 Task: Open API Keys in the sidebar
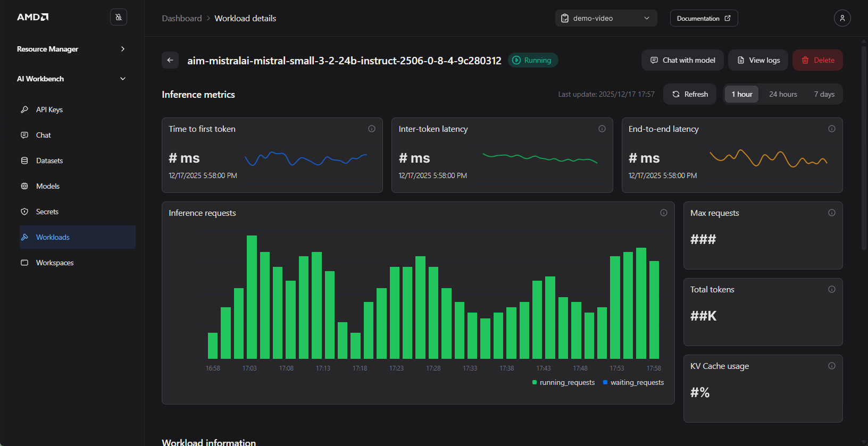(49, 110)
